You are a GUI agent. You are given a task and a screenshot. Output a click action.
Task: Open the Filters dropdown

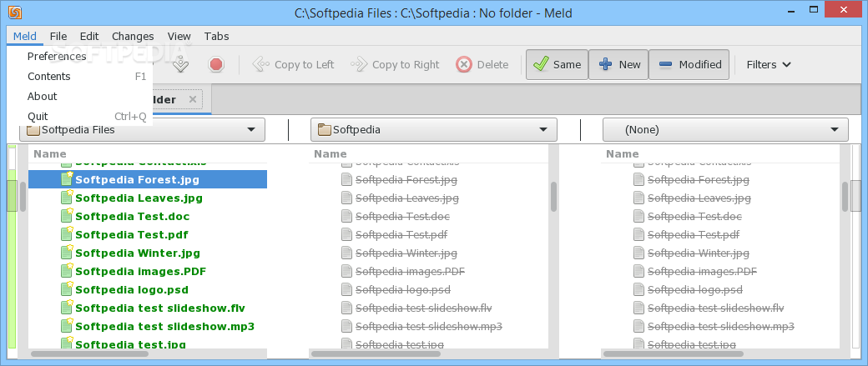point(769,65)
